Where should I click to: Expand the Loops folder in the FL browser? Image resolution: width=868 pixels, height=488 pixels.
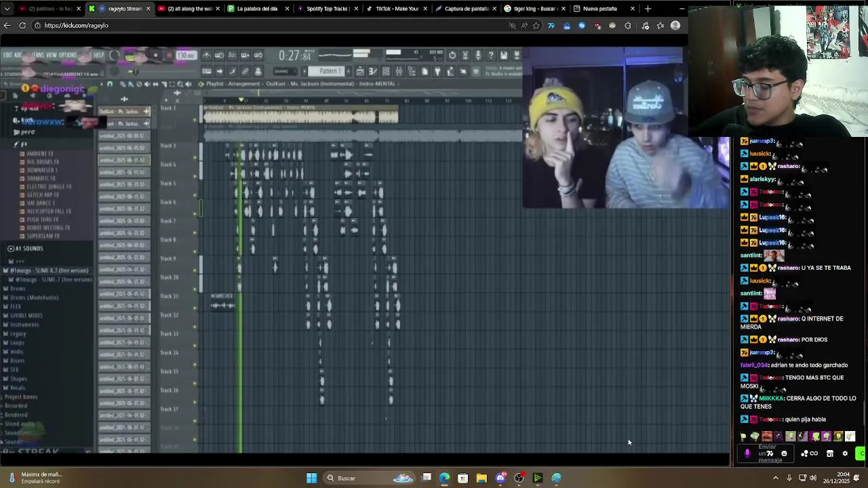(17, 342)
